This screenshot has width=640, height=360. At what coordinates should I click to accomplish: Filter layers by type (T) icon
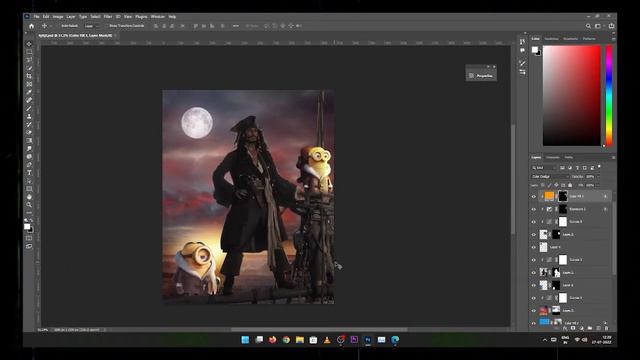pos(577,168)
